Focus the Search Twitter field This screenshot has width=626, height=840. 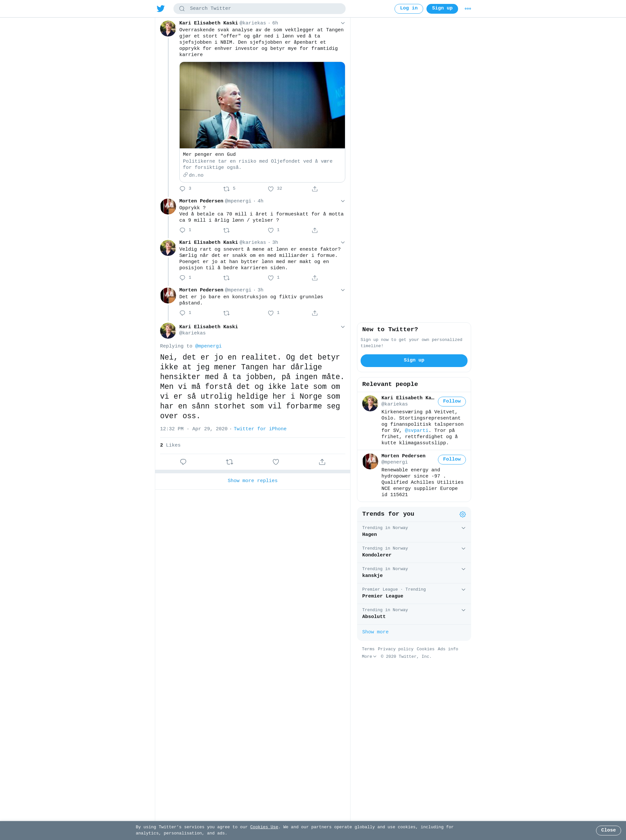[x=259, y=8]
